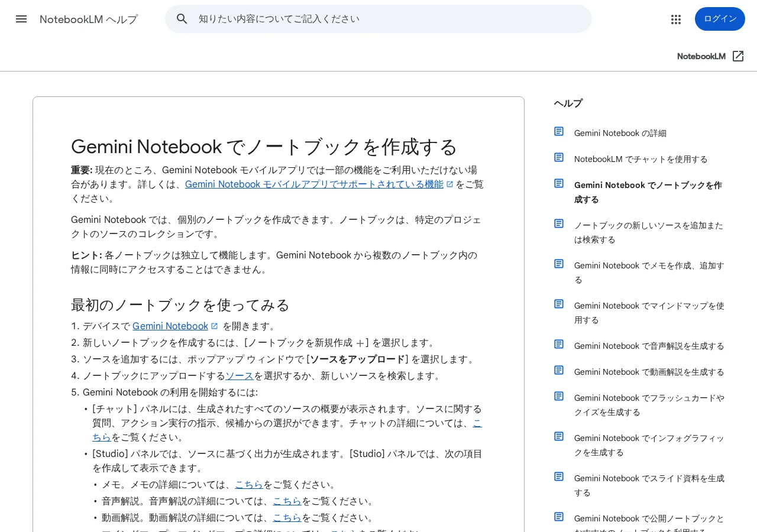This screenshot has height=532, width=757.
Task: Go to スライド資料を生成する article
Action: [649, 485]
